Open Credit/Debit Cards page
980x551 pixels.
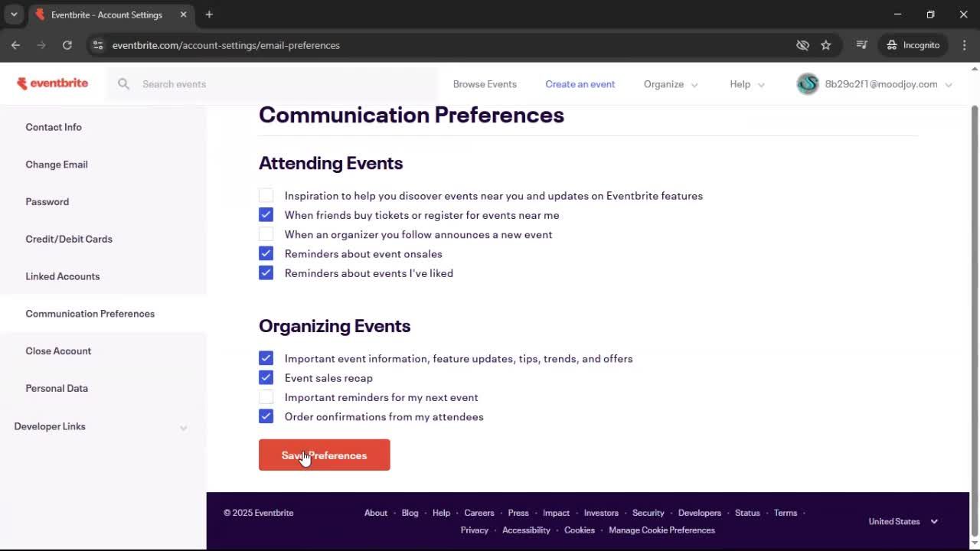[69, 239]
